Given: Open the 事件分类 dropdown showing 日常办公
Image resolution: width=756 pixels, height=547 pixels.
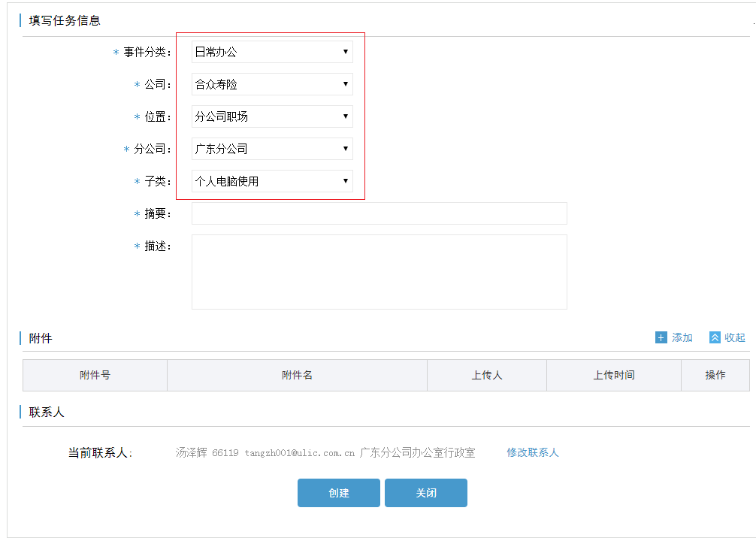Looking at the screenshot, I should point(272,52).
